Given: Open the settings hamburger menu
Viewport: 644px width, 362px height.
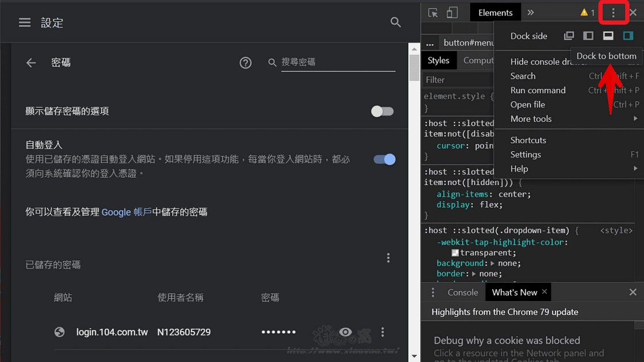Looking at the screenshot, I should click(x=25, y=22).
